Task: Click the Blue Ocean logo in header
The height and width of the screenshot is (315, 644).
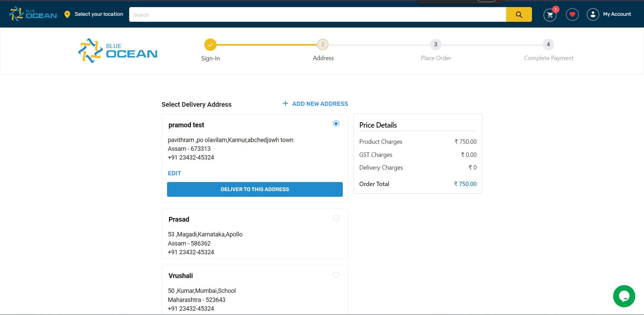Action: (x=33, y=14)
